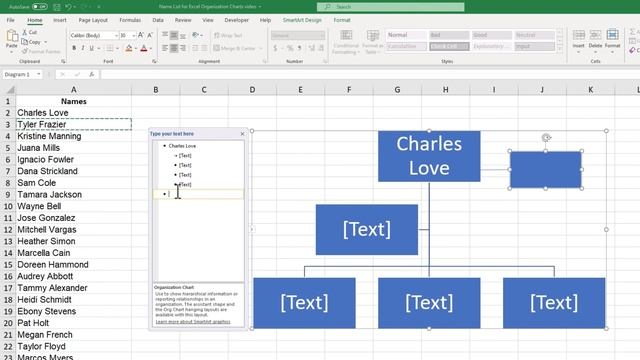Open the Name Box dropdown arrow

coord(38,74)
